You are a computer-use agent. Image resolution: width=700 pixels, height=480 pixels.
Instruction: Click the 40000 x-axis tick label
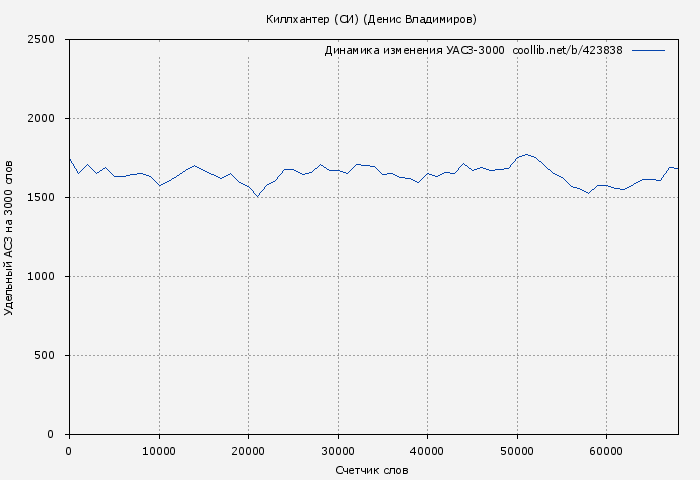(427, 451)
